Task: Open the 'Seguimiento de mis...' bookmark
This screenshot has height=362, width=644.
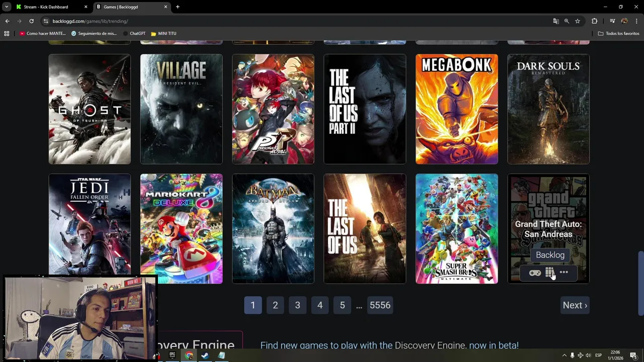Action: [94, 34]
